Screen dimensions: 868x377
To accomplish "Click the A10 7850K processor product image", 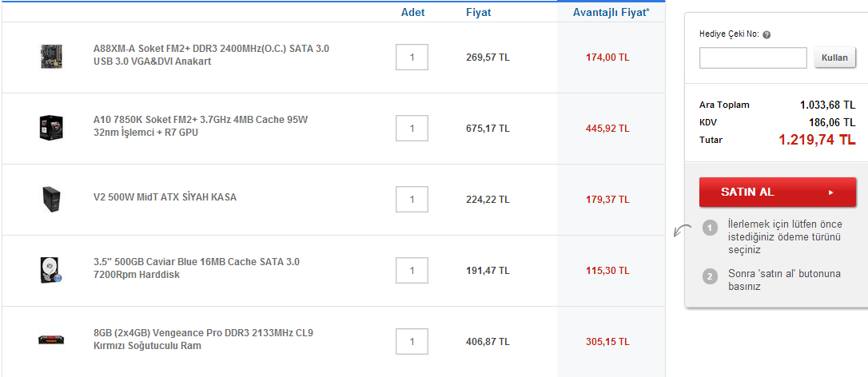I will [x=51, y=128].
